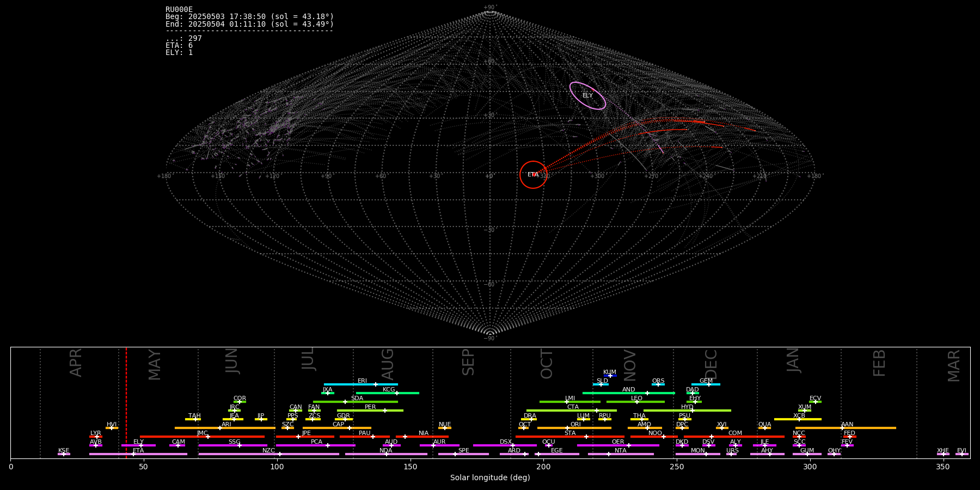Click the OCT month label in timeline
Image resolution: width=980 pixels, height=490 pixels.
pyautogui.click(x=547, y=364)
